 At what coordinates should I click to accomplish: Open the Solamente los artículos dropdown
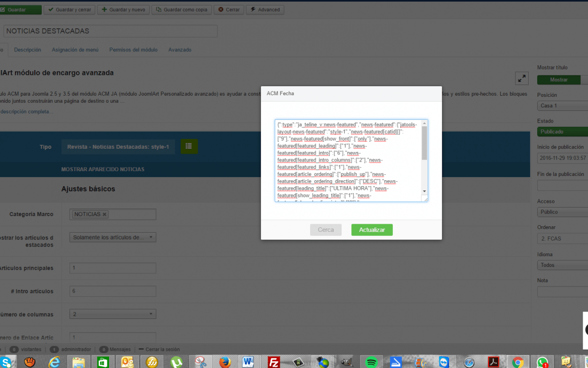pyautogui.click(x=113, y=237)
